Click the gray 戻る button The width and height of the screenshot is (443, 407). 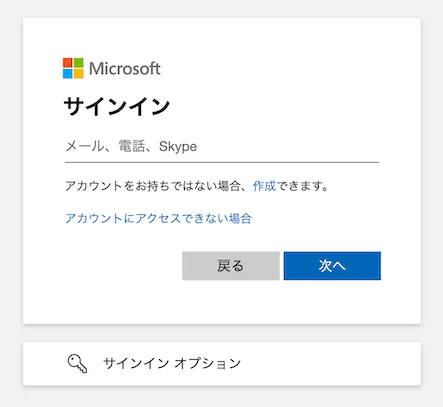[231, 266]
